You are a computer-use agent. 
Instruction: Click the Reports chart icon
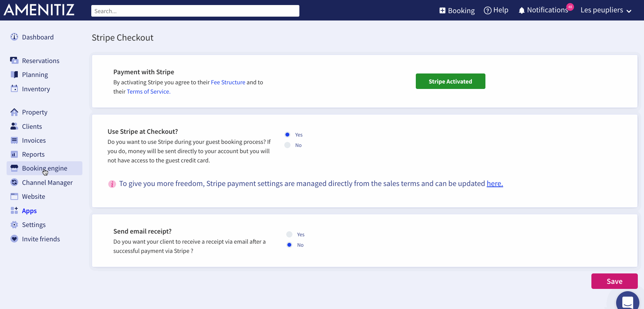14,154
